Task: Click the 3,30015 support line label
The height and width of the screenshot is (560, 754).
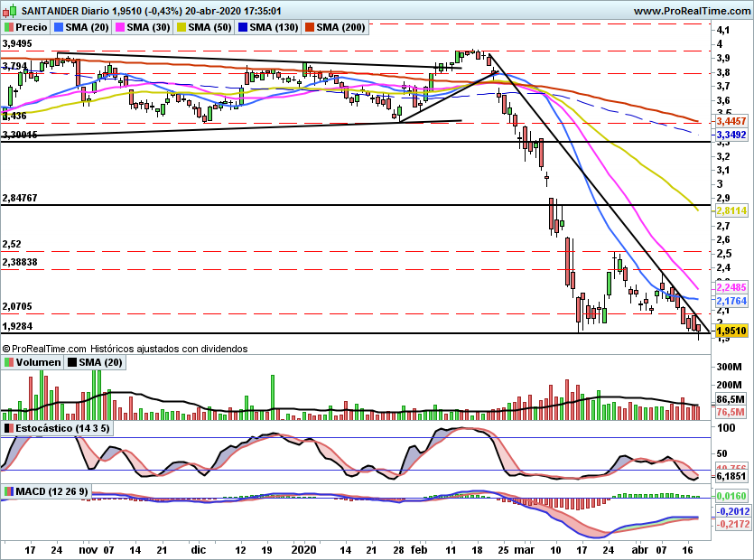Action: pyautogui.click(x=20, y=135)
